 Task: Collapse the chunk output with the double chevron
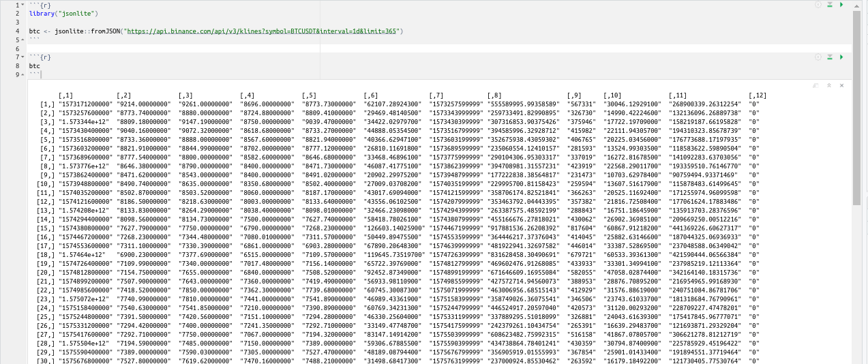(x=829, y=85)
